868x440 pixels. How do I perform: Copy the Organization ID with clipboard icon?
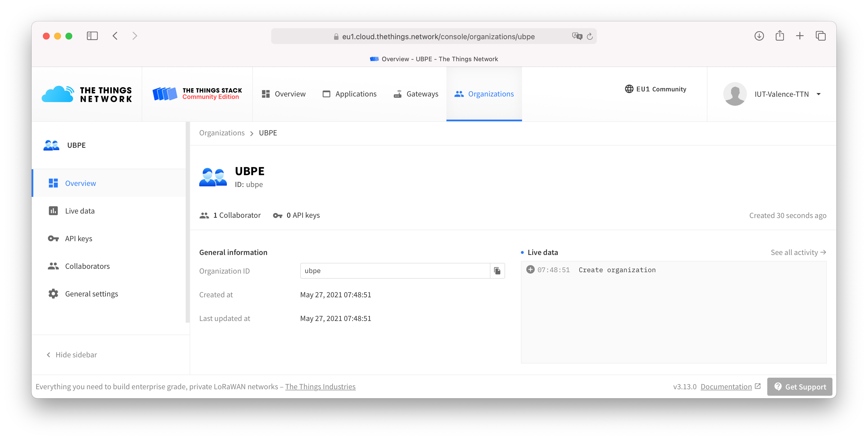coord(497,270)
